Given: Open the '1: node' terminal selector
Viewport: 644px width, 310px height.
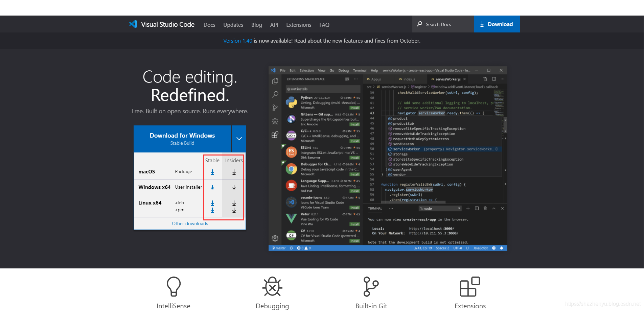Looking at the screenshot, I should (440, 208).
